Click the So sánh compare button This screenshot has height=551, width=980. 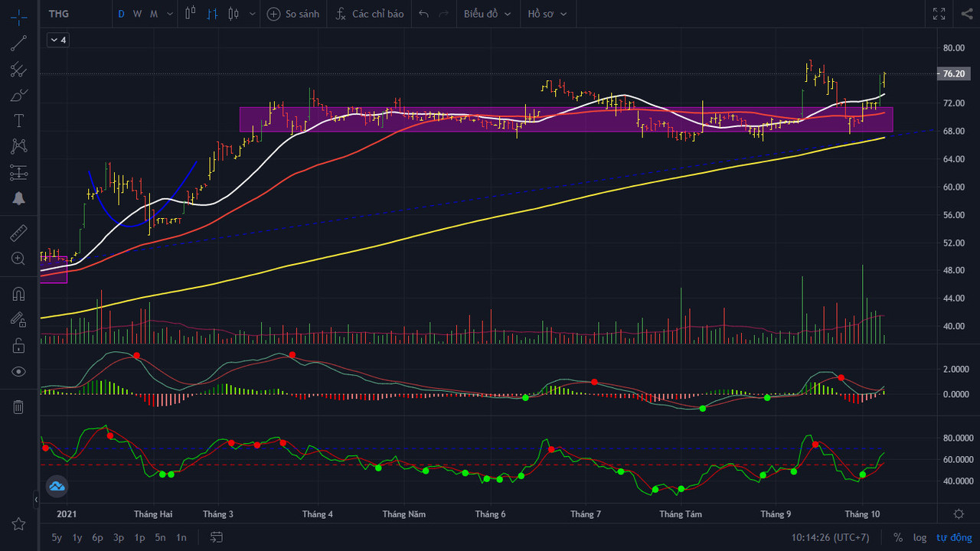[x=293, y=14]
